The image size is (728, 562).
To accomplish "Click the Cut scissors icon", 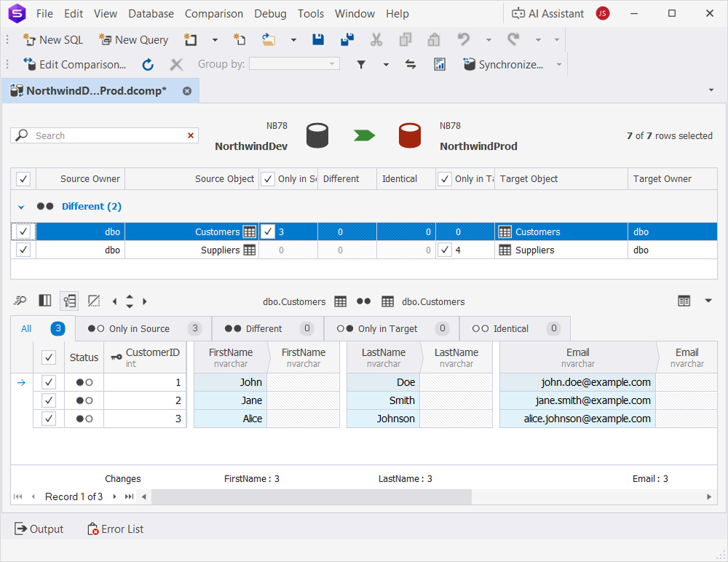I will [x=376, y=40].
